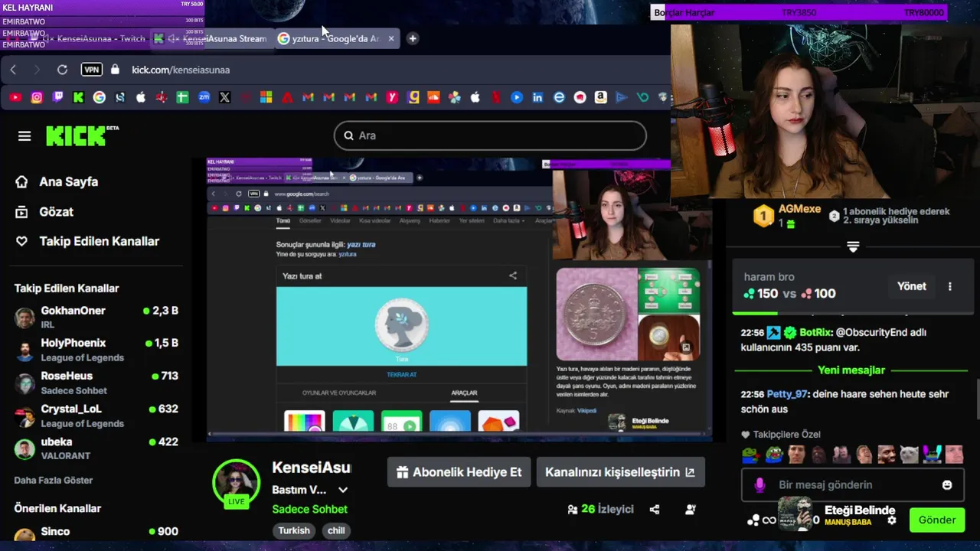Open the green Kick bookmark icon
Viewport: 980px width, 551px height.
click(x=78, y=97)
